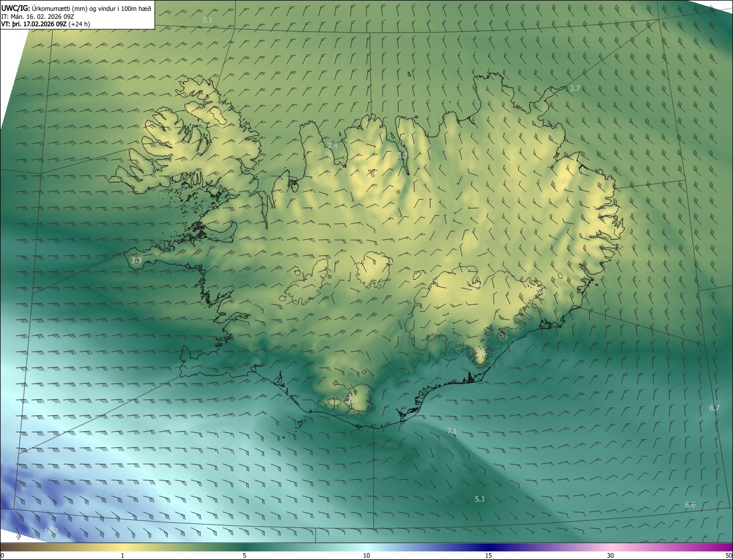
Task: Click the colour scale label '5'
Action: [245, 555]
